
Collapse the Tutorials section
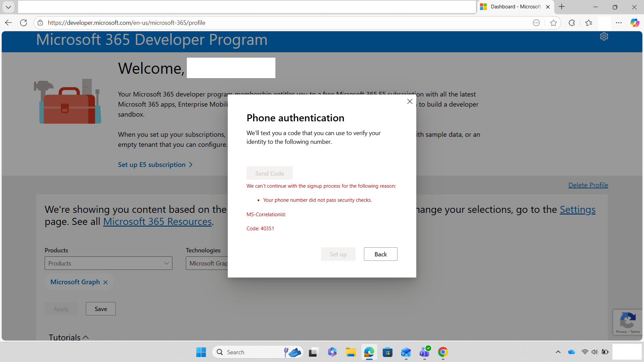pos(69,337)
